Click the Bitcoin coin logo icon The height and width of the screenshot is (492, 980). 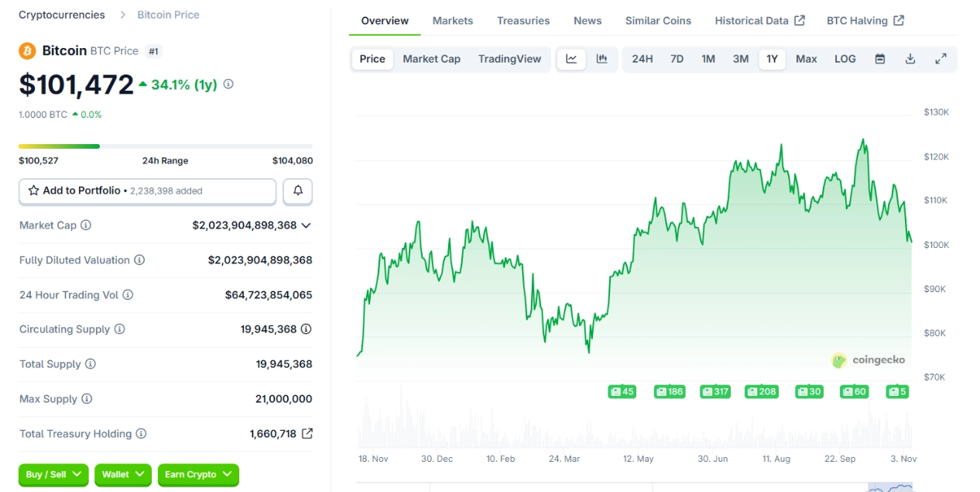[27, 51]
